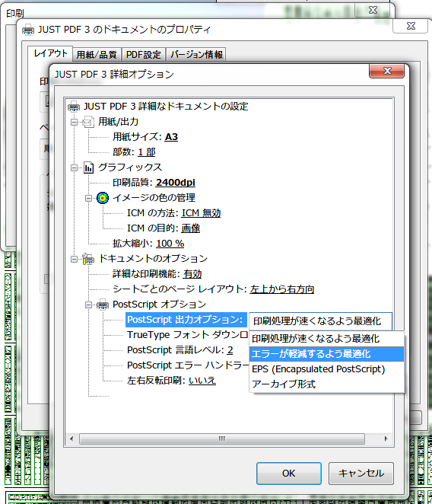Collapse the グラフィックス tree node

74,167
